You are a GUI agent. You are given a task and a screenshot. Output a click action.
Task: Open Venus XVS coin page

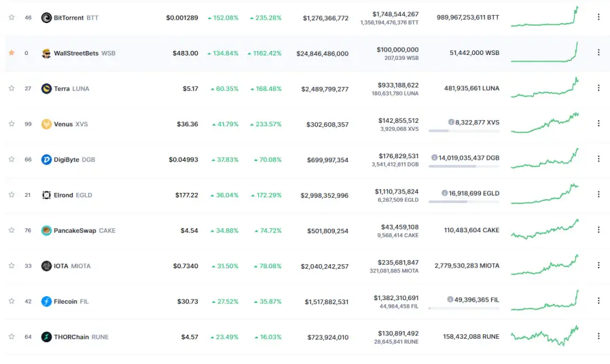71,124
